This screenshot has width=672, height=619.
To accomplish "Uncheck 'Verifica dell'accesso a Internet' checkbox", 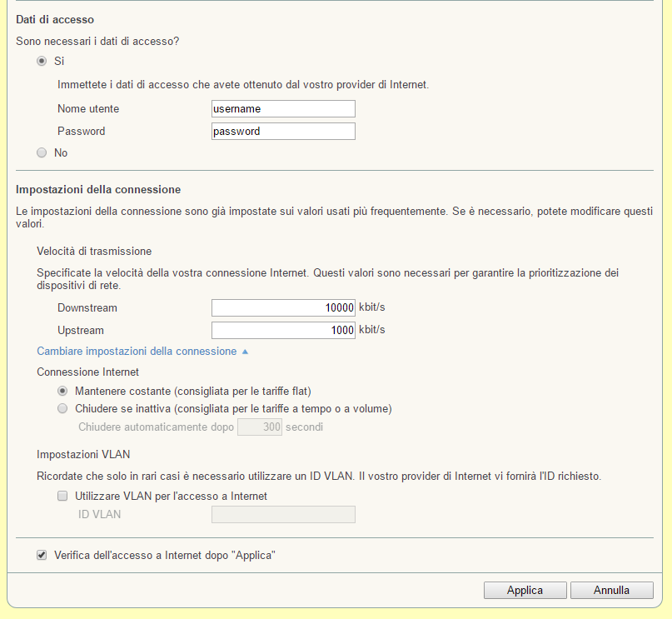I will (x=42, y=554).
